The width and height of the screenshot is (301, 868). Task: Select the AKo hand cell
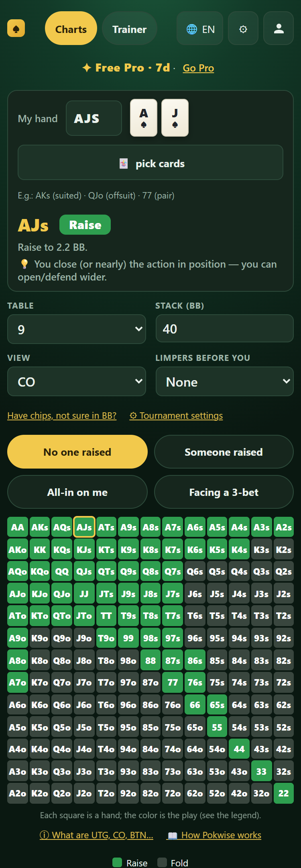pos(18,549)
